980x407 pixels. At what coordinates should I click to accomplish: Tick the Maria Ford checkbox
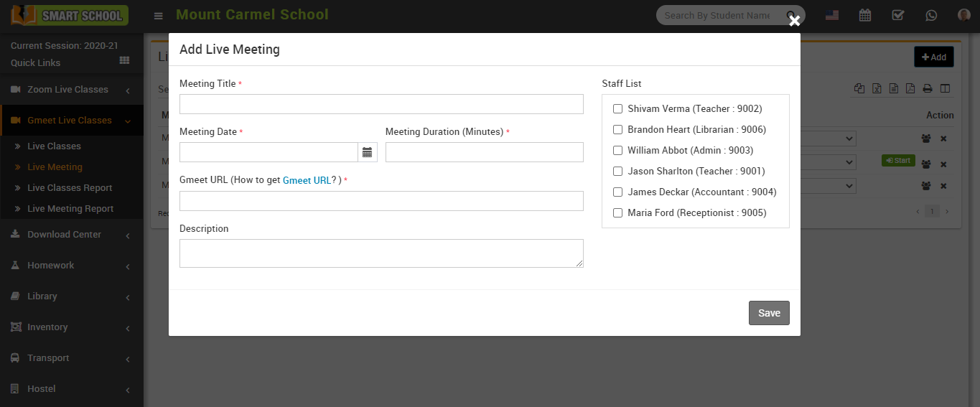[617, 213]
